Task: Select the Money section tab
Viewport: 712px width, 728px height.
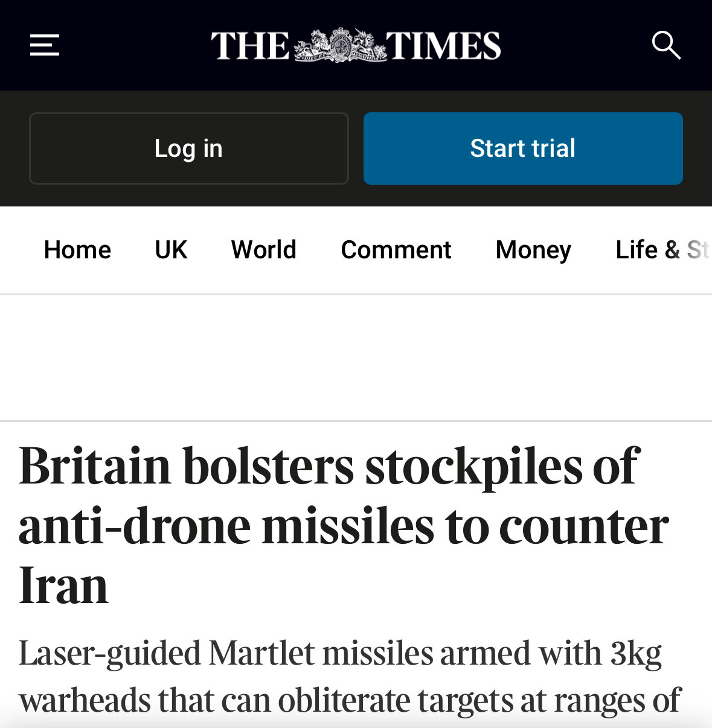Action: (x=533, y=250)
